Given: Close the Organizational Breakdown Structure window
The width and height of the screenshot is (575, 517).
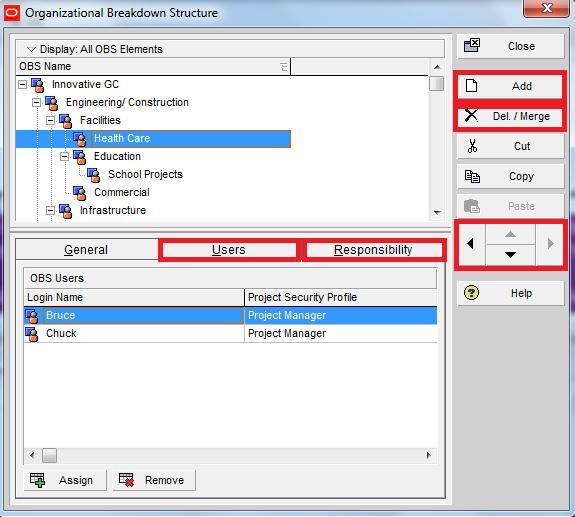Looking at the screenshot, I should coord(546,8).
